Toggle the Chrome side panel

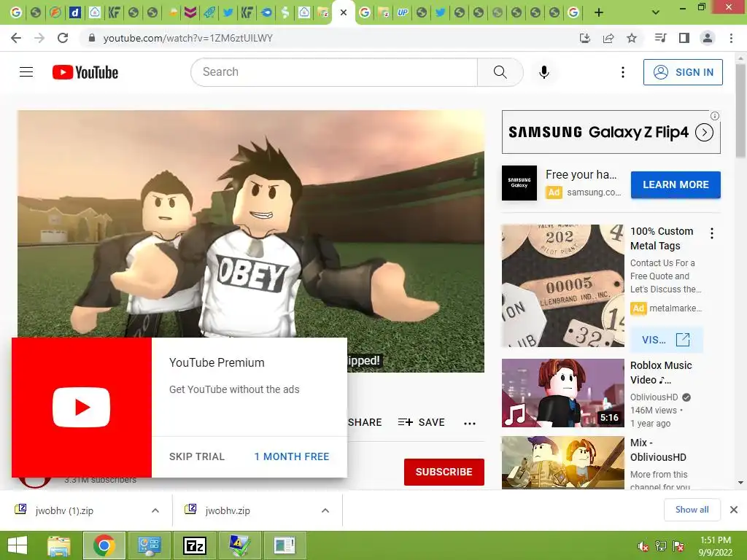[684, 38]
